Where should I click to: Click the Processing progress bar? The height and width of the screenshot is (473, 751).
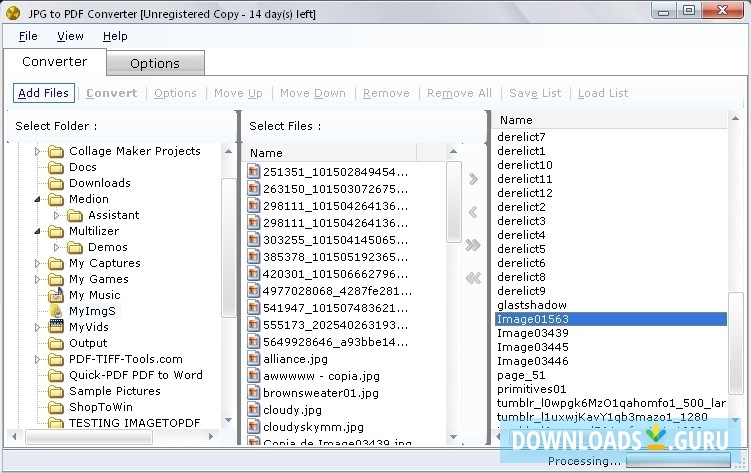pyautogui.click(x=678, y=461)
